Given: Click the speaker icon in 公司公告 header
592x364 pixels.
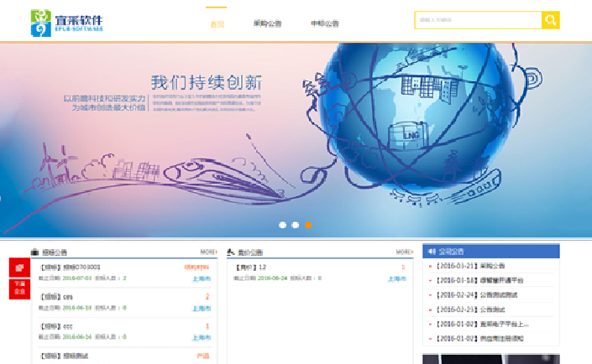Looking at the screenshot, I should (x=432, y=252).
